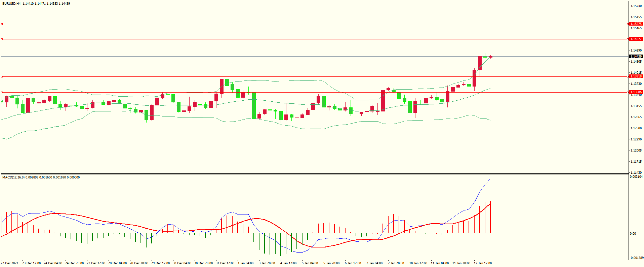Click the 12 Jan 12:00 time label
Image resolution: width=644 pixels, height=267 pixels.
[483, 263]
